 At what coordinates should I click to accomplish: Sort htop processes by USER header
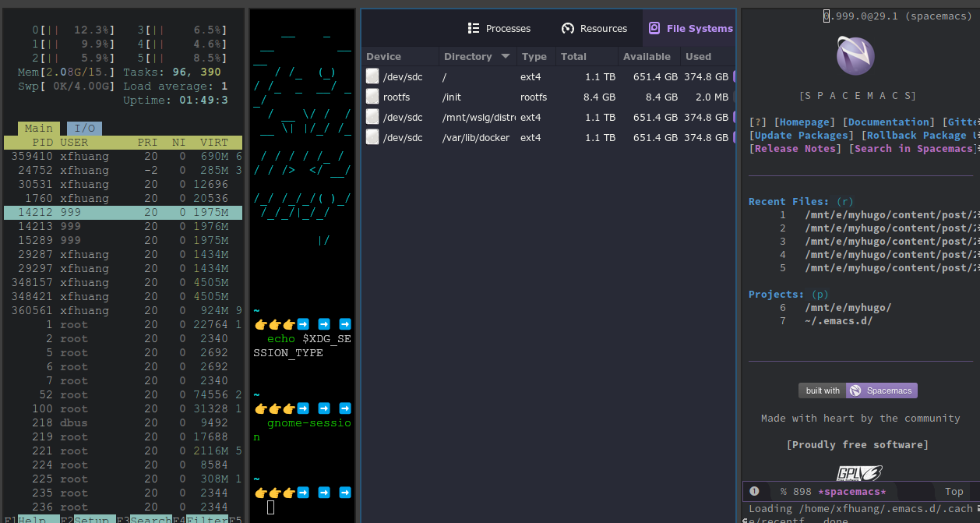tap(74, 143)
